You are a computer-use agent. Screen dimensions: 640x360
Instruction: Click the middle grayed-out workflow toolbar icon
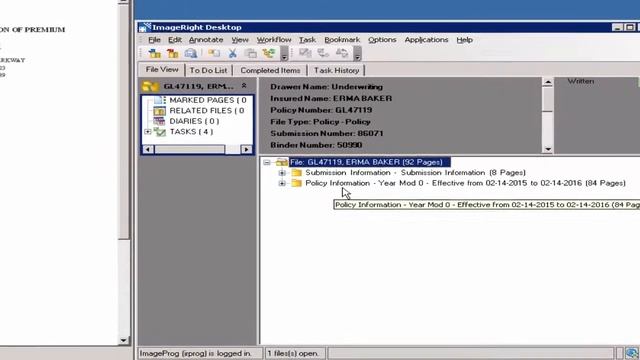coord(323,53)
